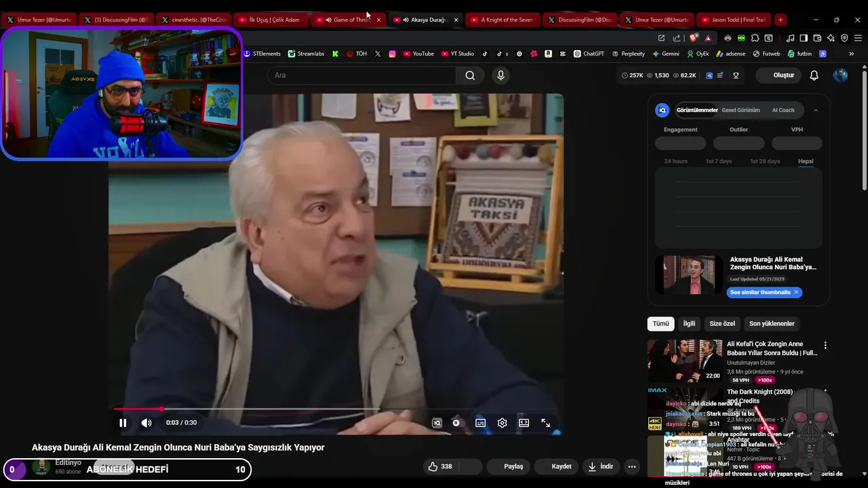Open the ChatGPT bookmark
The width and height of the screenshot is (868, 488).
click(x=589, y=54)
